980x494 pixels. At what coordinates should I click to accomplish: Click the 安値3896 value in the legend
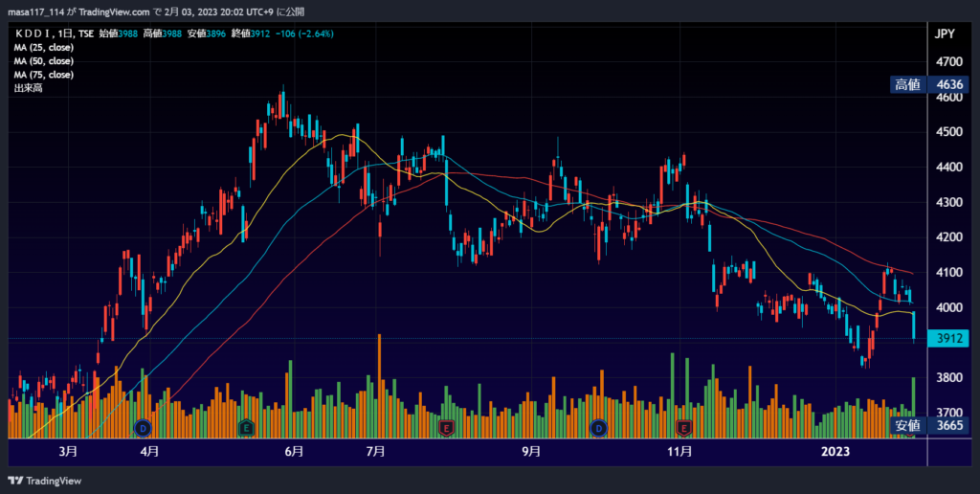[x=207, y=34]
